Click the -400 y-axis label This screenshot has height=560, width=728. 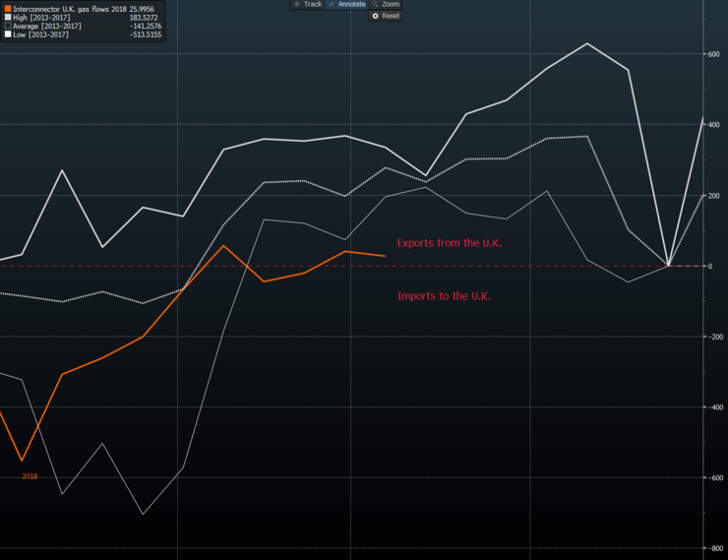point(714,407)
